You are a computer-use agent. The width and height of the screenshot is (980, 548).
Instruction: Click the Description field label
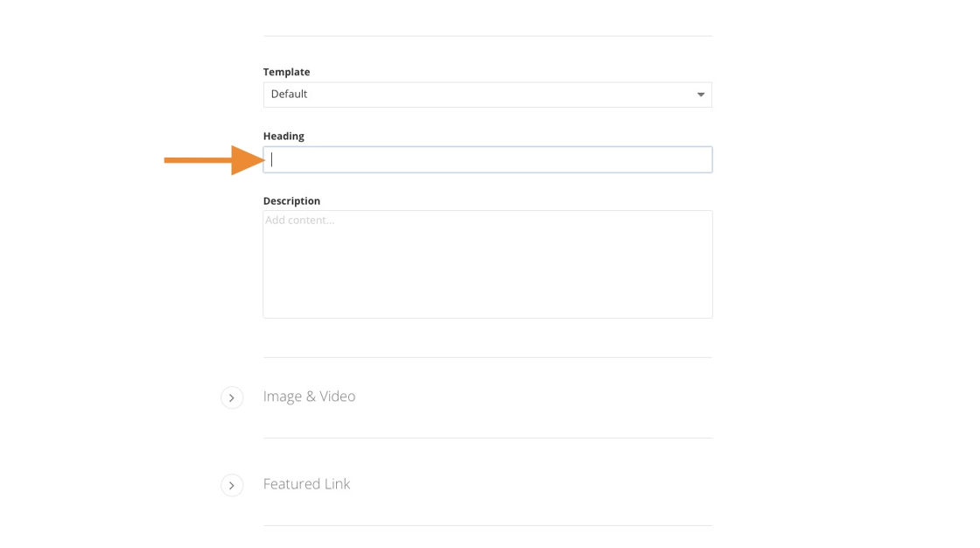tap(291, 200)
